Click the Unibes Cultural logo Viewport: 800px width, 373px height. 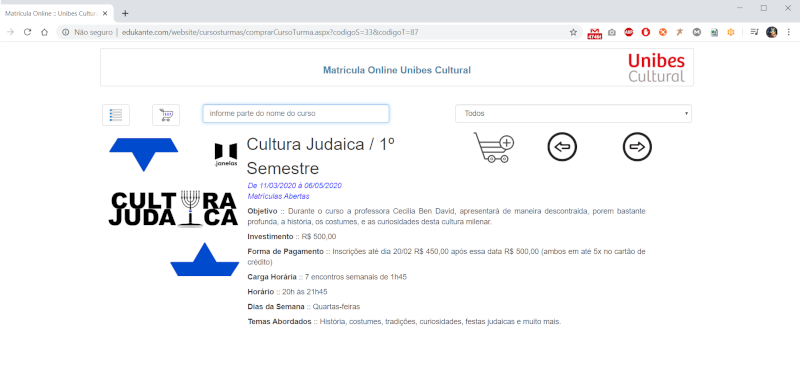click(x=656, y=68)
